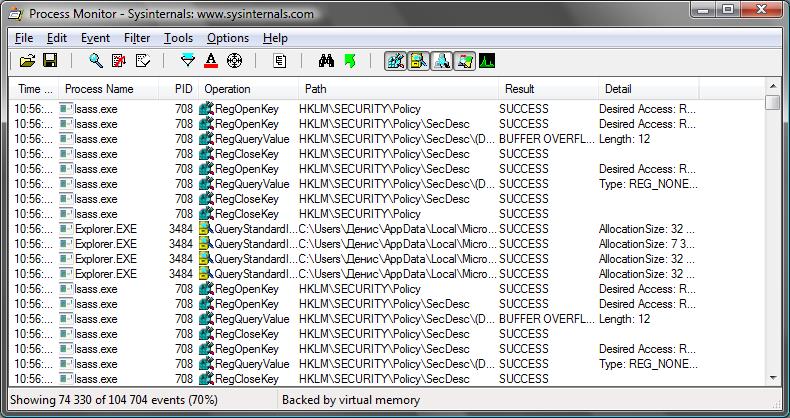Toggle Show Process and Thread Activity button

[x=464, y=61]
